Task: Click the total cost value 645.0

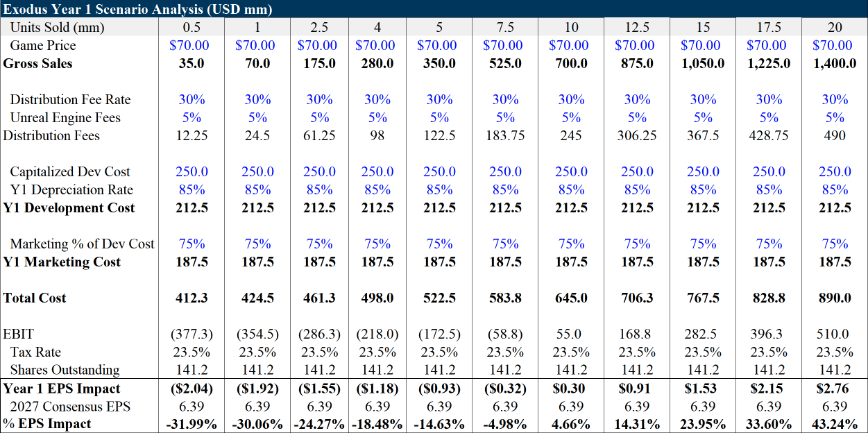Action: click(571, 298)
